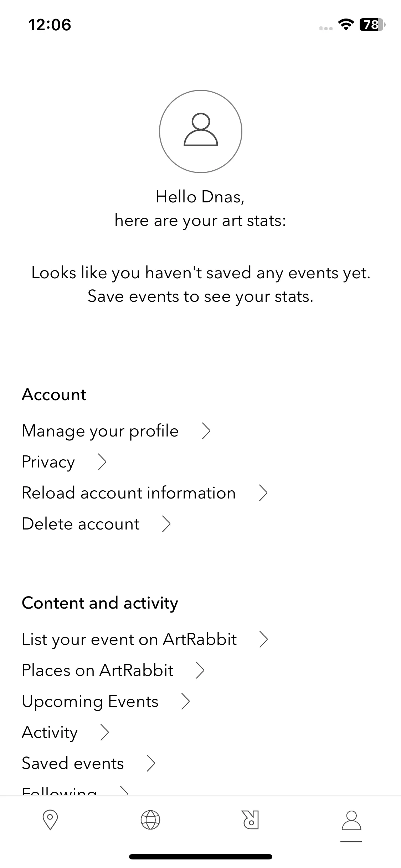
Task: Click the chevron beside Delete account
Action: [x=166, y=524]
